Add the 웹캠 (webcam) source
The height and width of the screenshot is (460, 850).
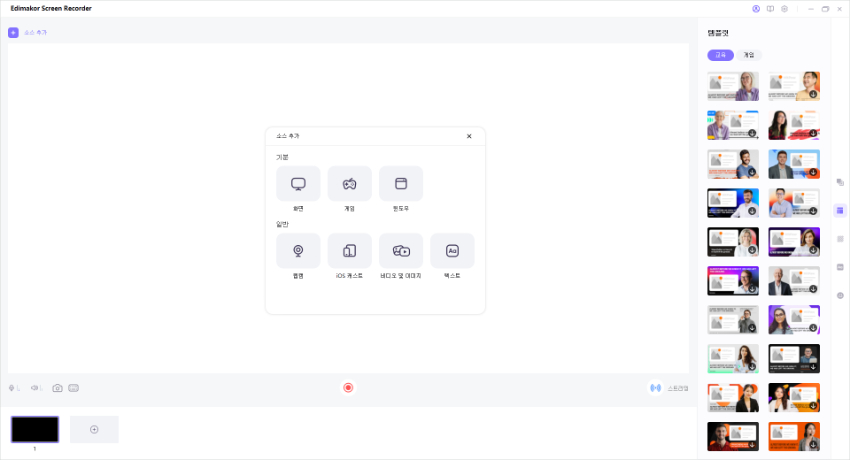[x=298, y=251]
